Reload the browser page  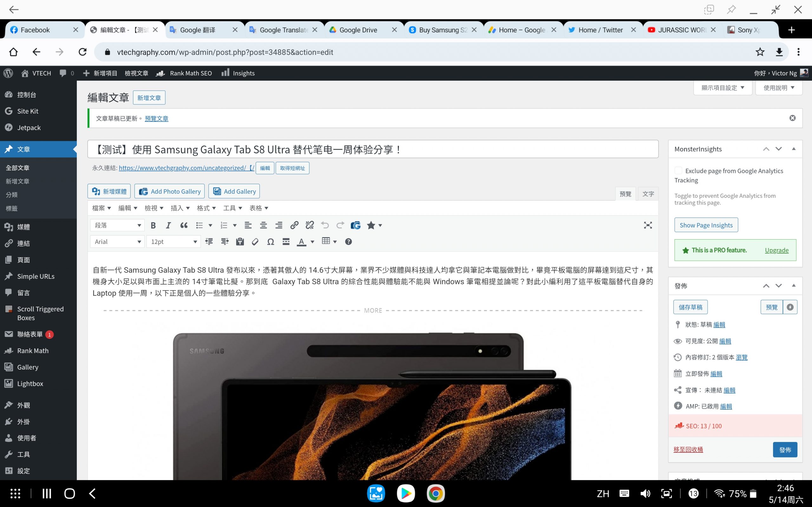point(82,52)
